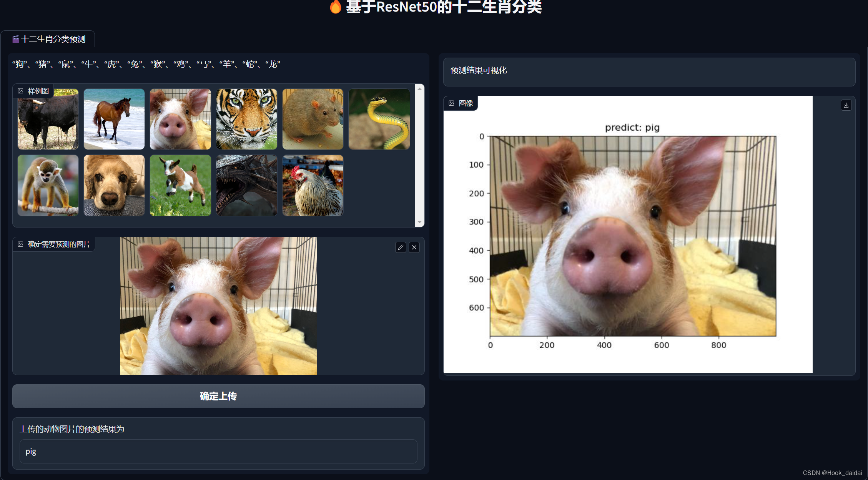Switch to the 十二生肖分类预测 tab
This screenshot has height=480, width=868.
point(49,39)
